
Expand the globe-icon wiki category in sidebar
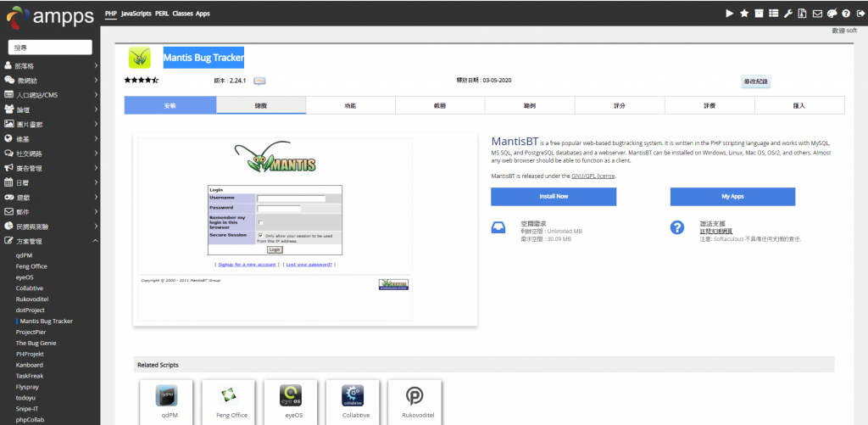click(x=50, y=138)
